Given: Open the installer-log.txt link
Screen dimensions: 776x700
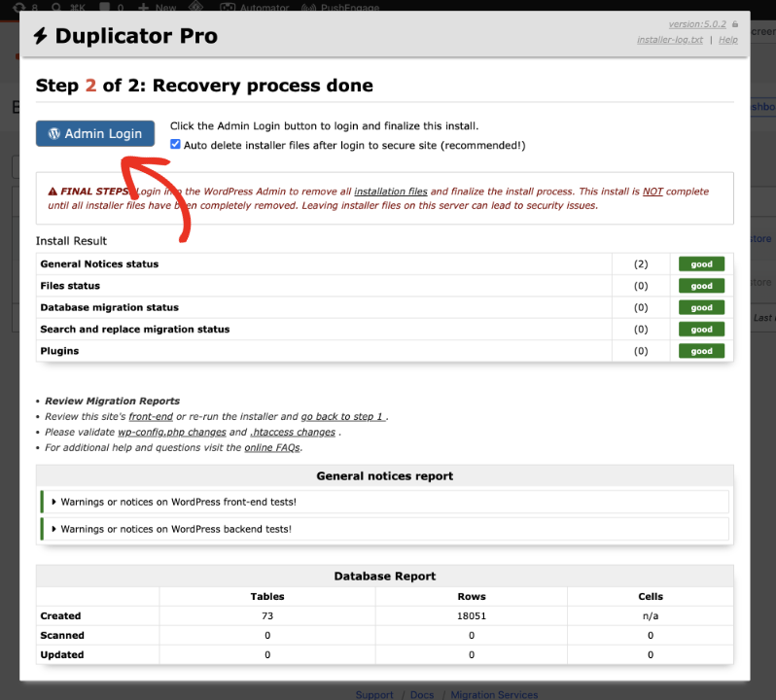Looking at the screenshot, I should (670, 40).
